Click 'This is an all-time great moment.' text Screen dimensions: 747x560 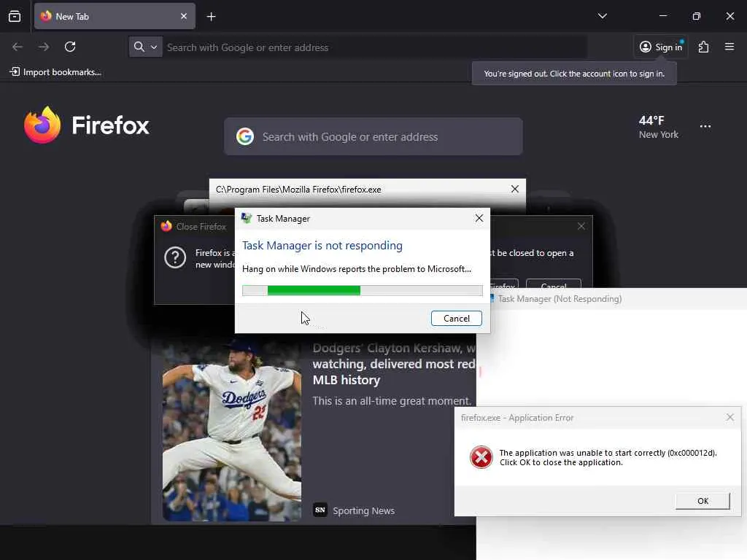coord(392,401)
